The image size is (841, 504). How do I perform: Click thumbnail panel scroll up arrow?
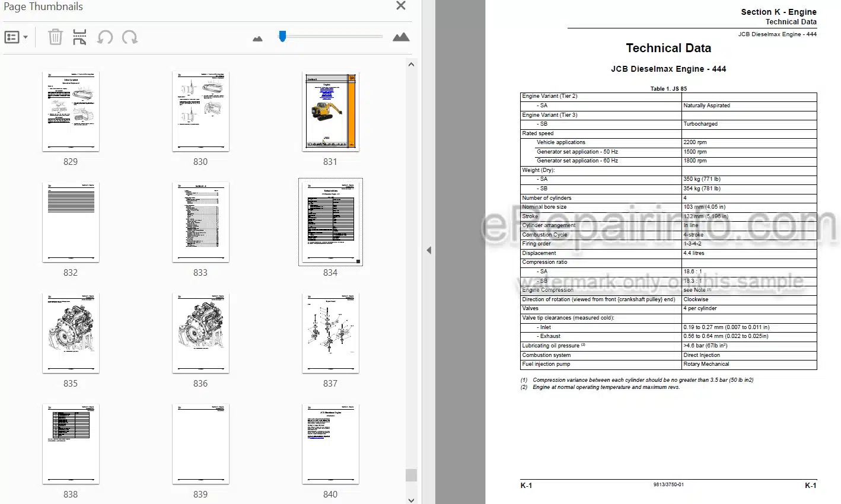pyautogui.click(x=411, y=64)
